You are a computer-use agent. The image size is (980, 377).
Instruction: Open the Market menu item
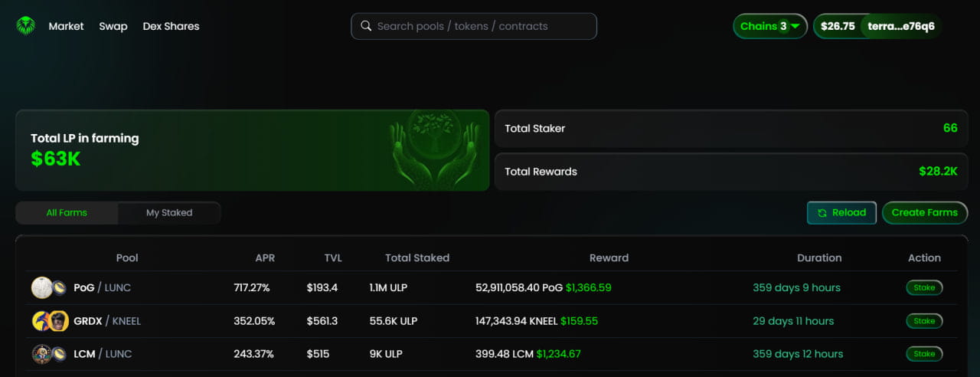click(67, 26)
